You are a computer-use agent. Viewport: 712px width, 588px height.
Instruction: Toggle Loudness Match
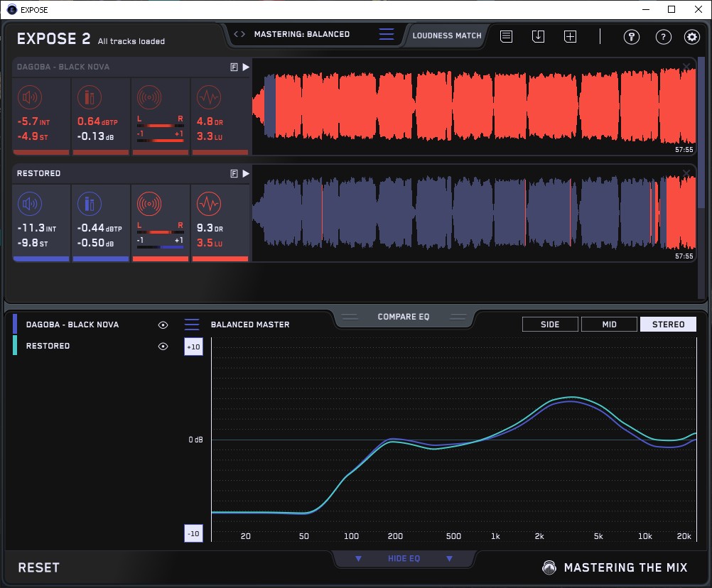447,36
